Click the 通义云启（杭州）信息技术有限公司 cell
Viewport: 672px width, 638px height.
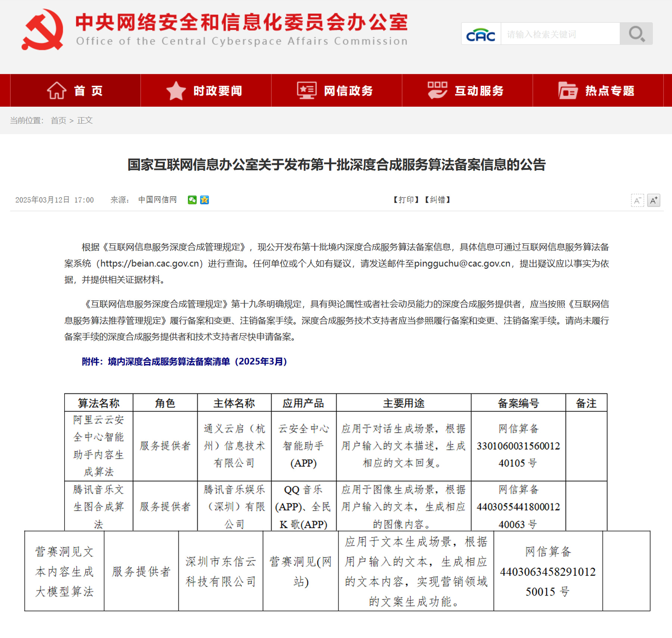pyautogui.click(x=234, y=446)
